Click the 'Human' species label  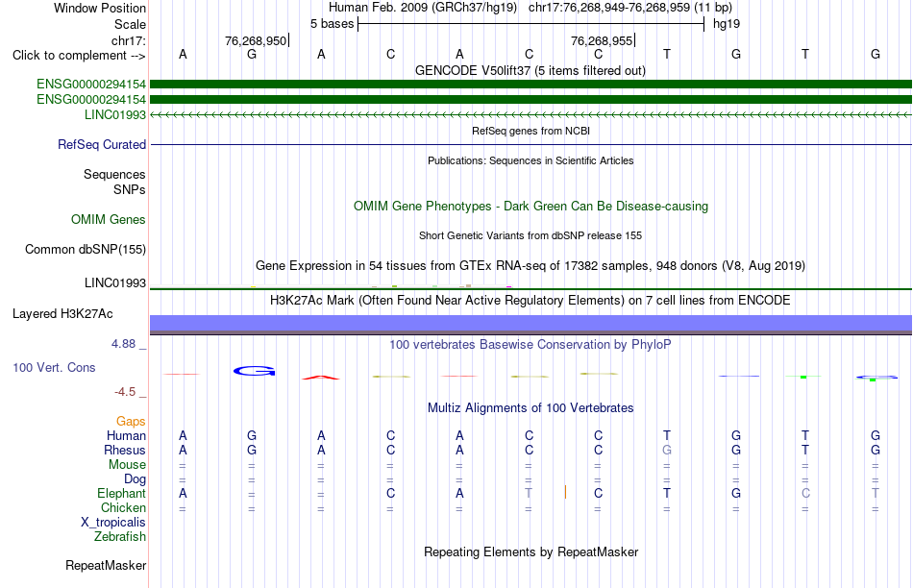(x=126, y=435)
